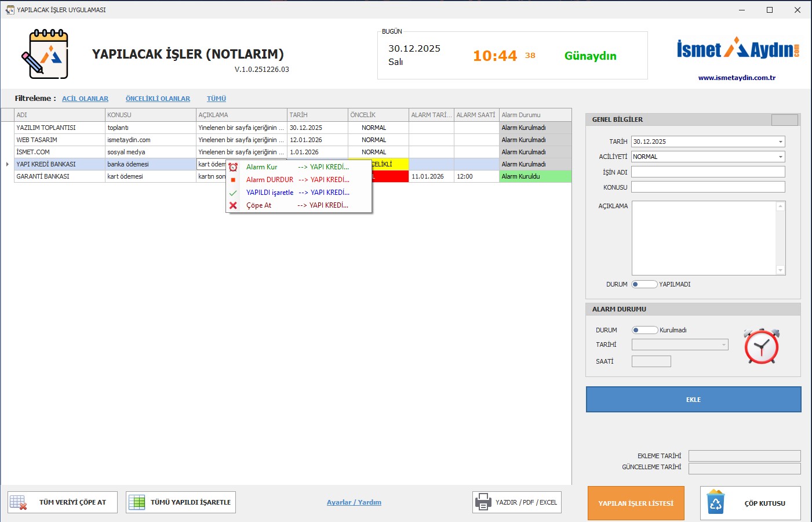Click the notepad app logo in header
The image size is (812, 522).
pos(45,55)
